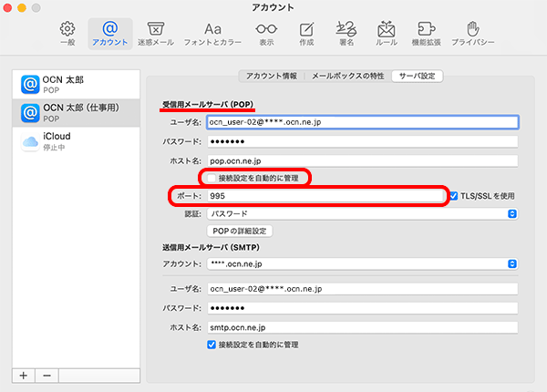Switch to the サーバ設定 tab
The height and width of the screenshot is (392, 547).
point(418,76)
